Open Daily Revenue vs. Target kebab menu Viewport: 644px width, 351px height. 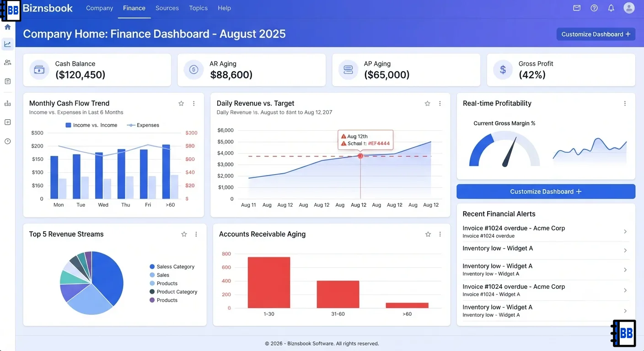[440, 104]
